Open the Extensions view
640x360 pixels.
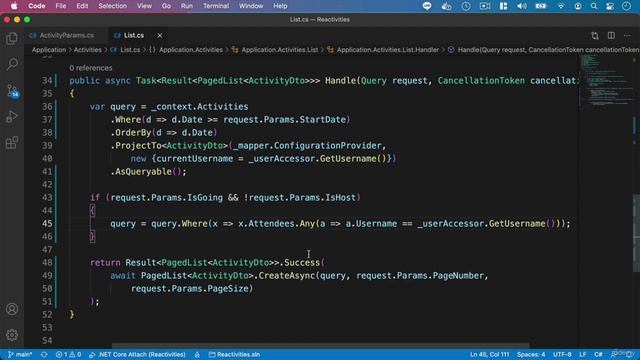pos(12,143)
